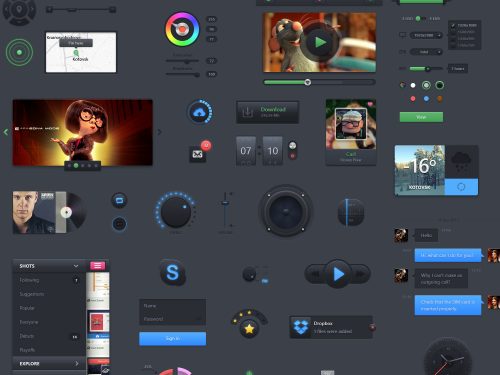
Task: Click the pink heart on the Call card
Action: point(370,104)
